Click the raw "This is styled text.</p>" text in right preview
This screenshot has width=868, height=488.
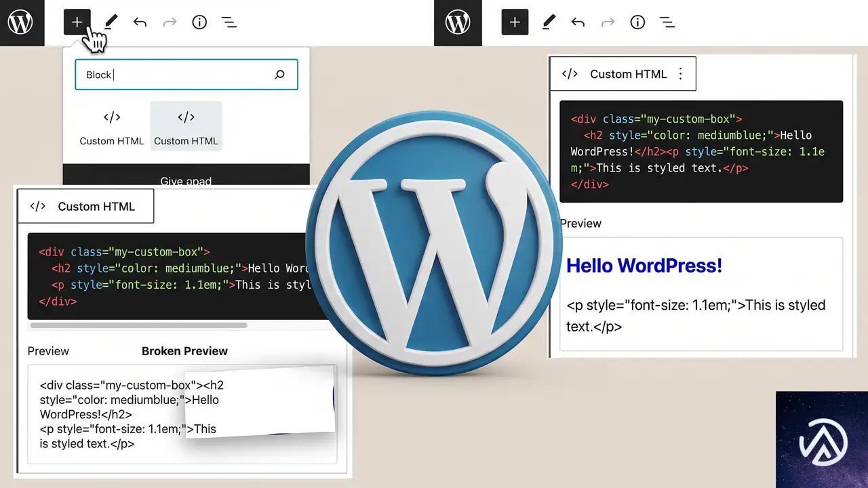coord(696,316)
